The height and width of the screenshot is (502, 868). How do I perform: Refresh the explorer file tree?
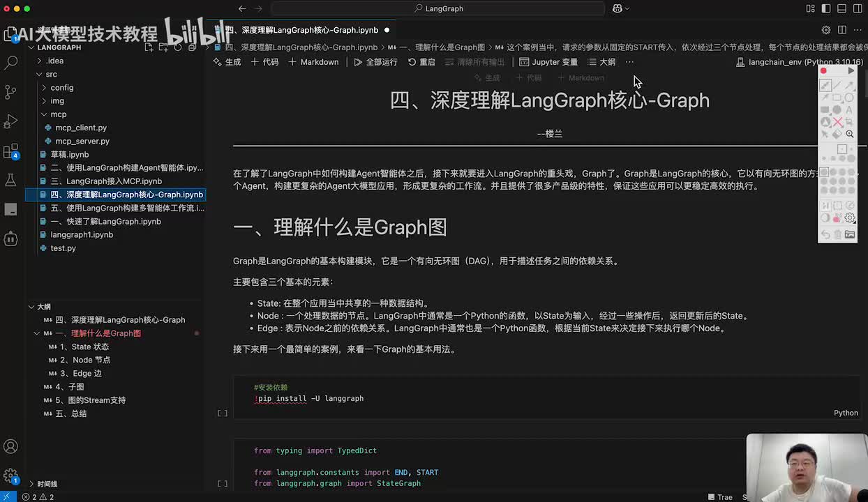click(x=178, y=47)
